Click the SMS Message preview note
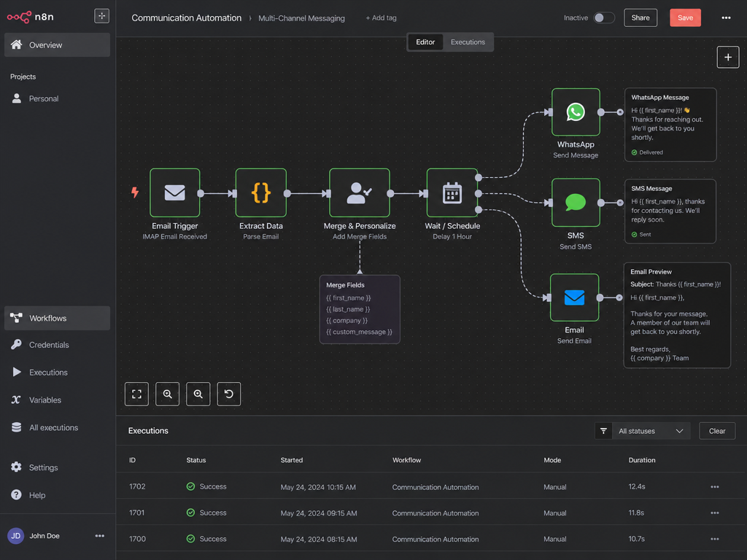The height and width of the screenshot is (560, 747). point(670,211)
